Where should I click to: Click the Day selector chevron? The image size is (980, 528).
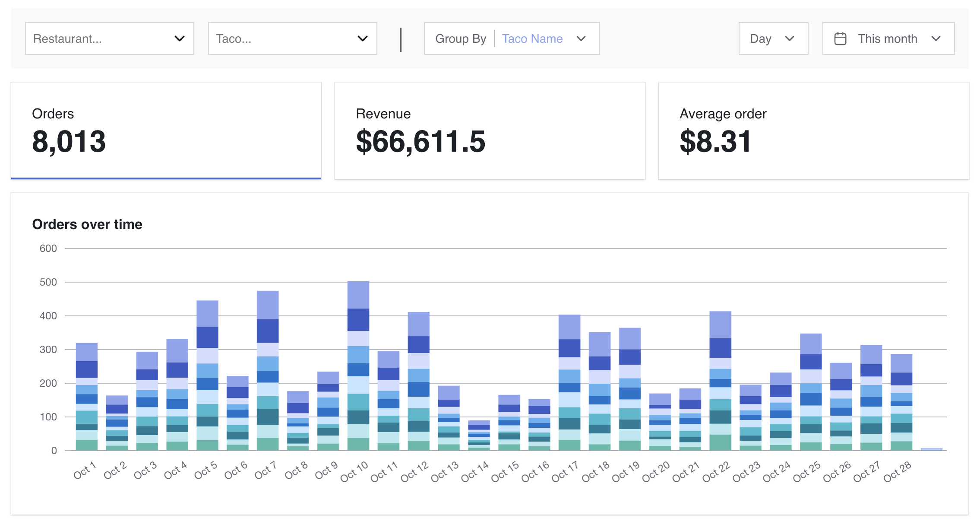pos(790,38)
